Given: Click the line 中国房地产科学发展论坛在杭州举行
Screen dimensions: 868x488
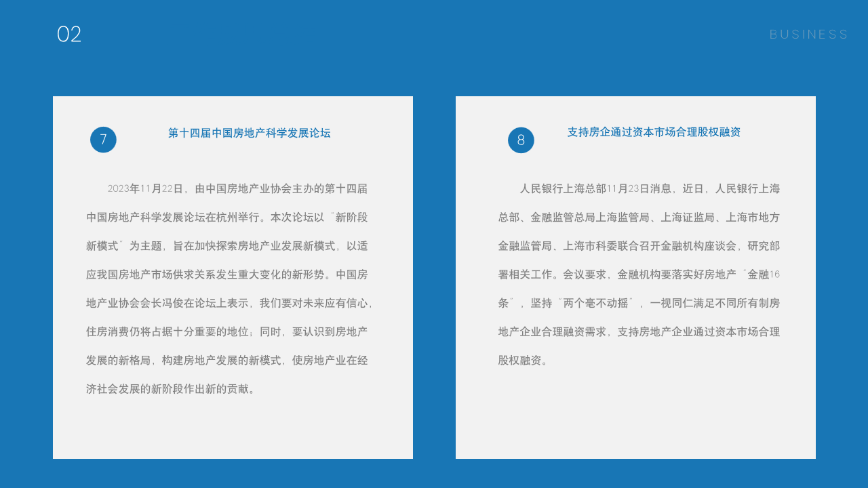Looking at the screenshot, I should (x=227, y=218).
